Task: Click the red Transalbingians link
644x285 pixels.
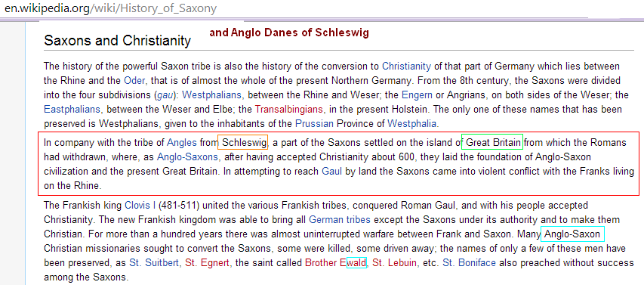Action: coord(289,110)
